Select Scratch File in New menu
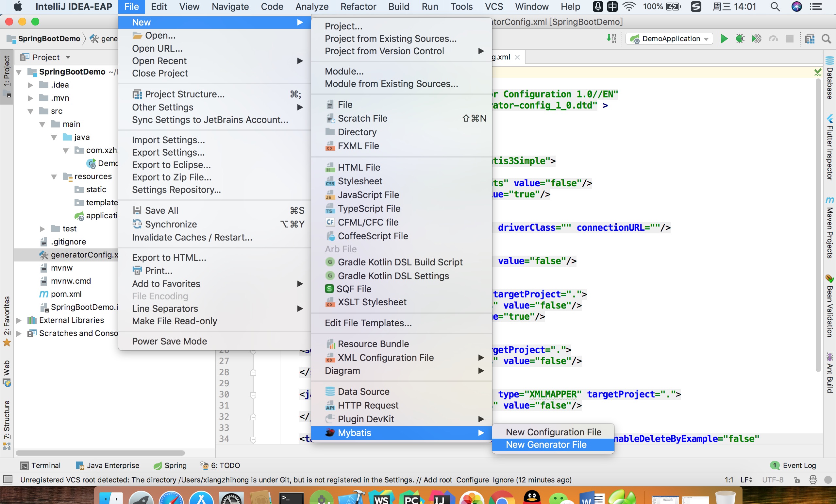The width and height of the screenshot is (836, 504). tap(401, 118)
